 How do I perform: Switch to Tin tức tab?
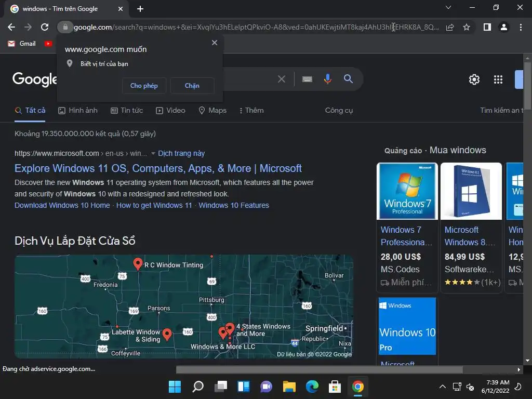(x=127, y=111)
